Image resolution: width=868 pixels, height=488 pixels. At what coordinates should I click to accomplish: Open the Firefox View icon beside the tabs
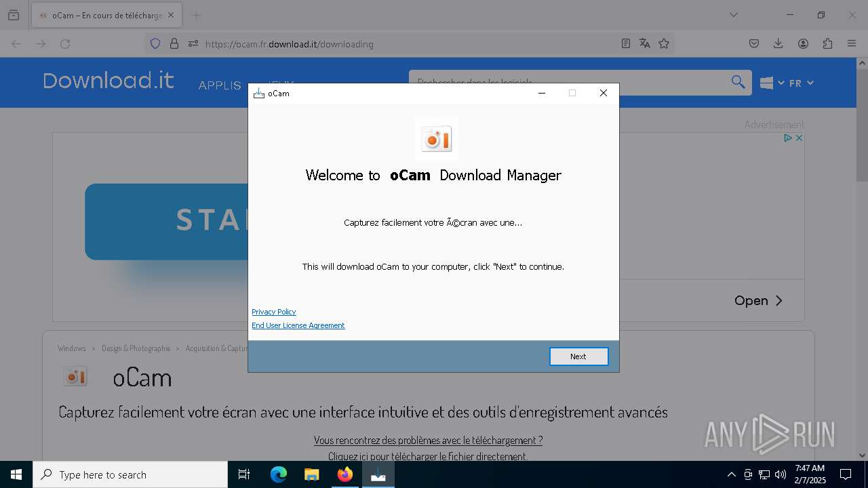(14, 15)
